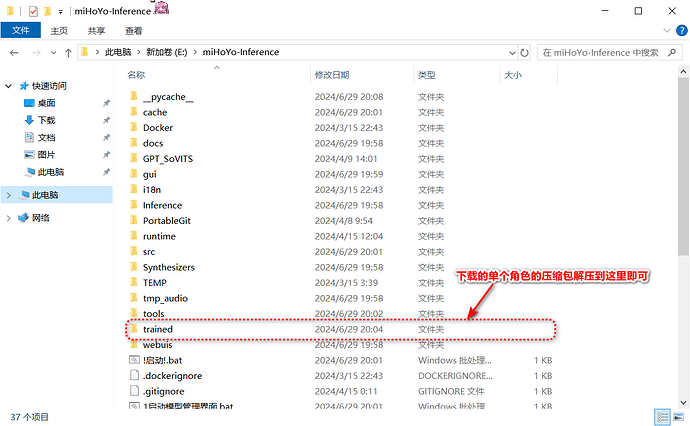Screen dimensions: 690x426
Task: Select the trained folder name
Action: [x=158, y=329]
